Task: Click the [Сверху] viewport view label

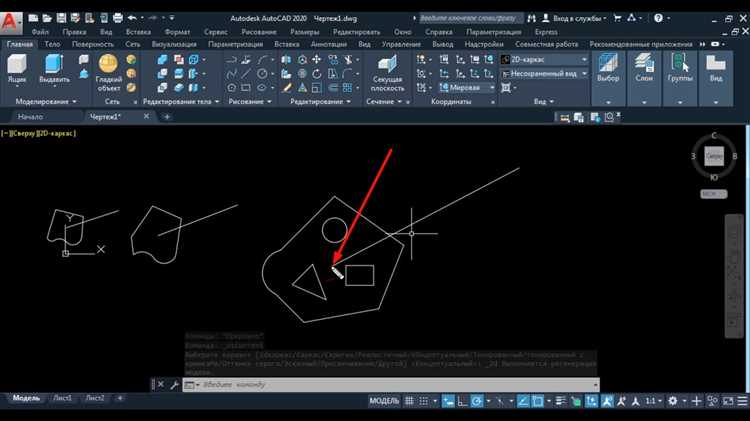Action: pos(23,133)
